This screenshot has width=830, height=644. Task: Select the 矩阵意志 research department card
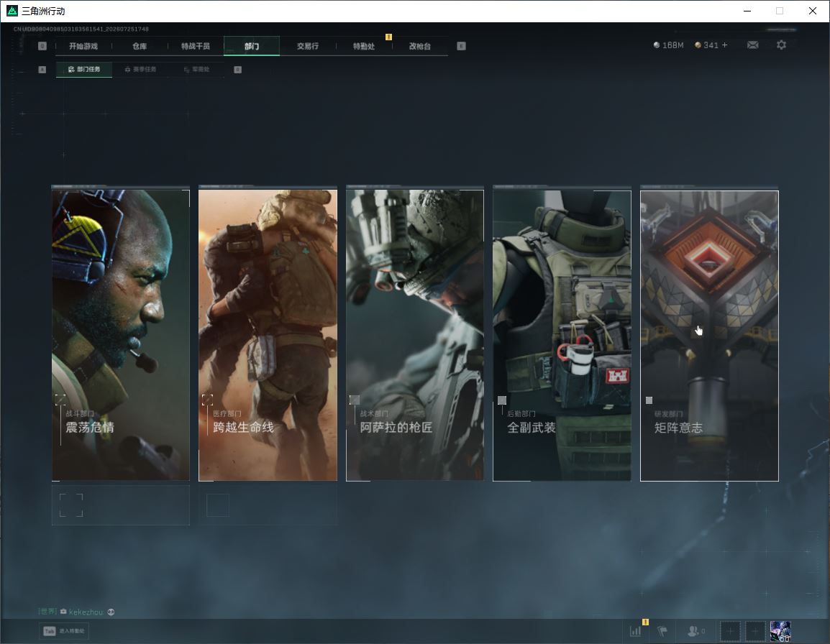click(709, 336)
